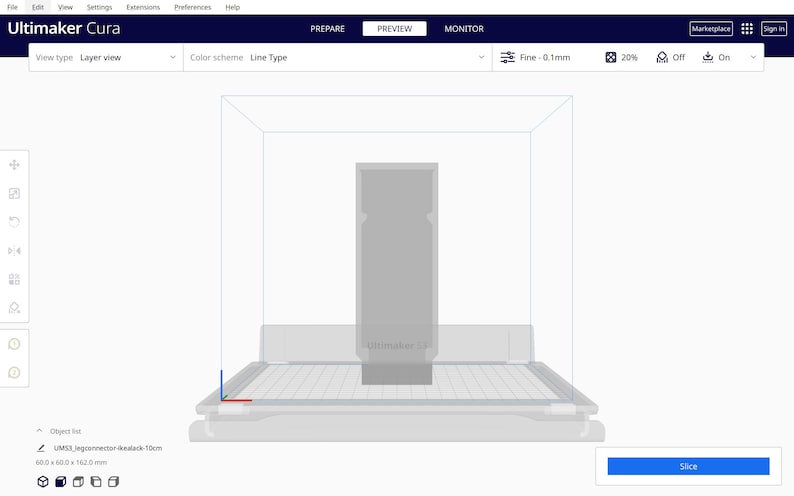
Task: Click the 20% infill value
Action: [629, 57]
